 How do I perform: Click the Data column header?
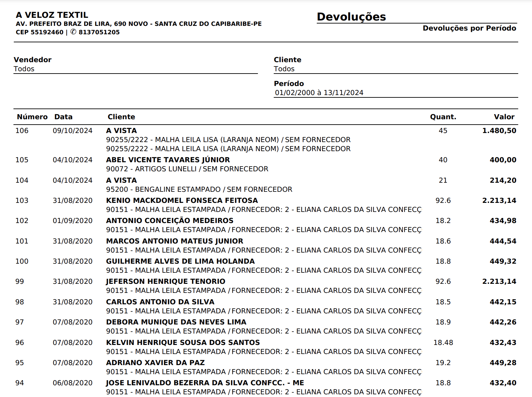(x=63, y=117)
